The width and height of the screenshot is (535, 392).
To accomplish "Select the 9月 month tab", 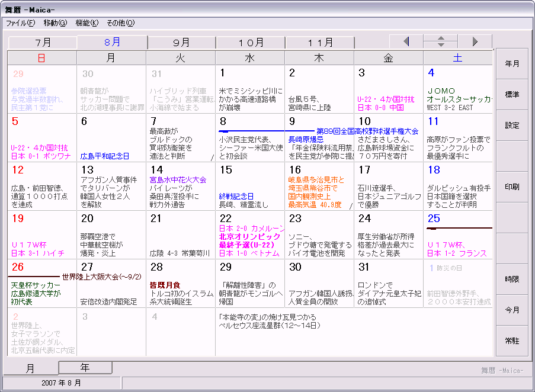I will pos(181,43).
